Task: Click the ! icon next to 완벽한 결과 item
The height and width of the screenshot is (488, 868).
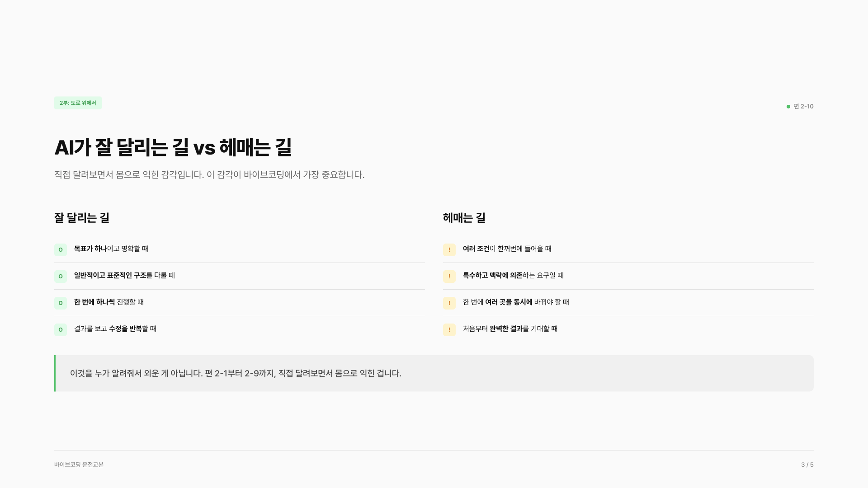Action: (449, 330)
